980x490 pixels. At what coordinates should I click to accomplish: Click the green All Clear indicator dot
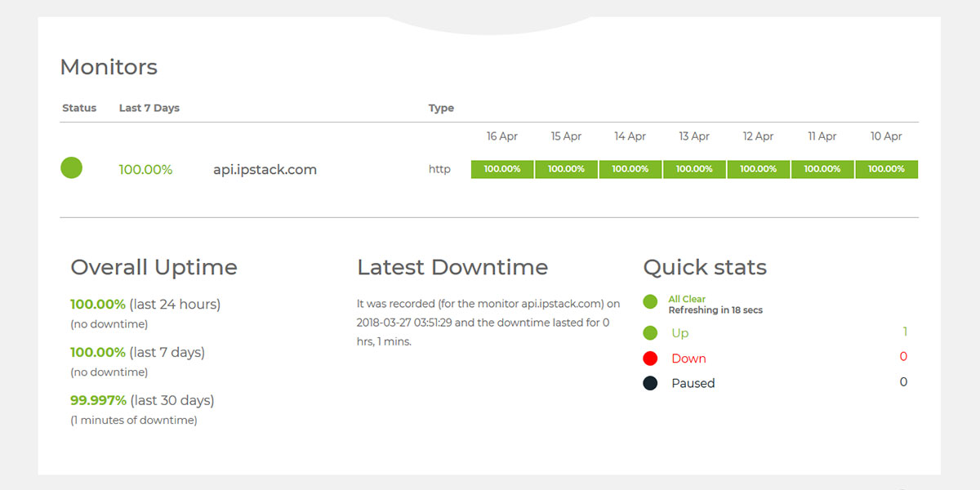(x=650, y=302)
